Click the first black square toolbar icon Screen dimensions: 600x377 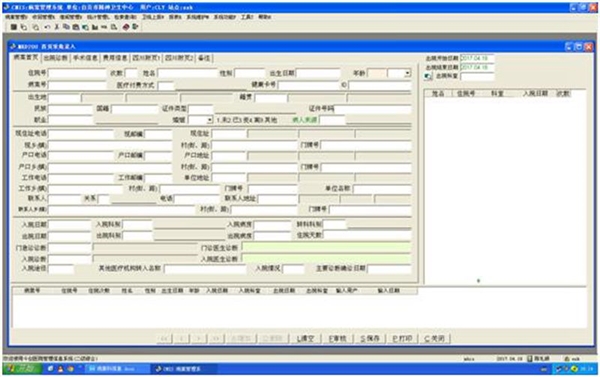13,27
